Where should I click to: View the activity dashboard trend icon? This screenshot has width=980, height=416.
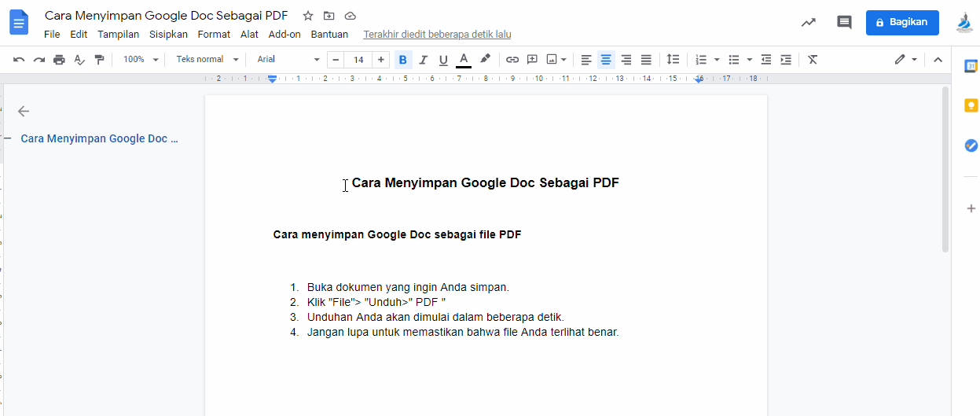[x=808, y=23]
